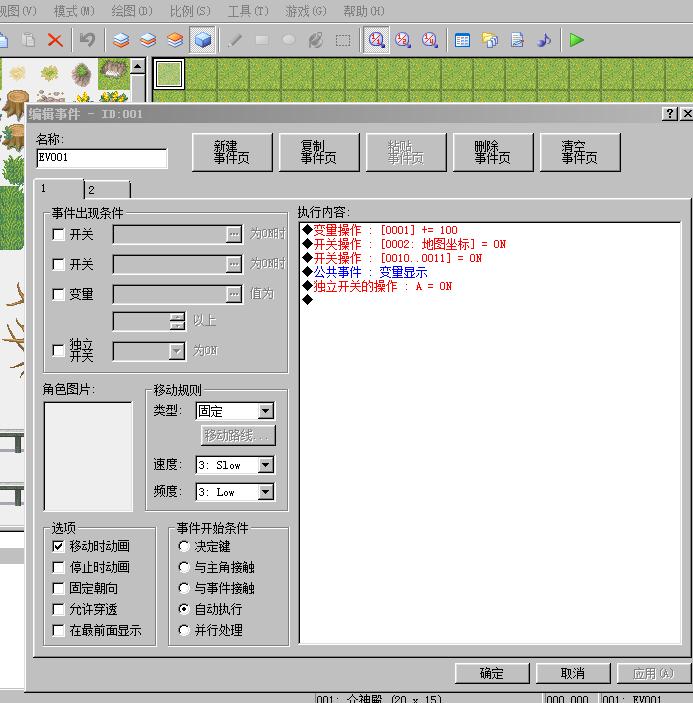Click the 变量 row ellipsis selector button

pyautogui.click(x=234, y=294)
